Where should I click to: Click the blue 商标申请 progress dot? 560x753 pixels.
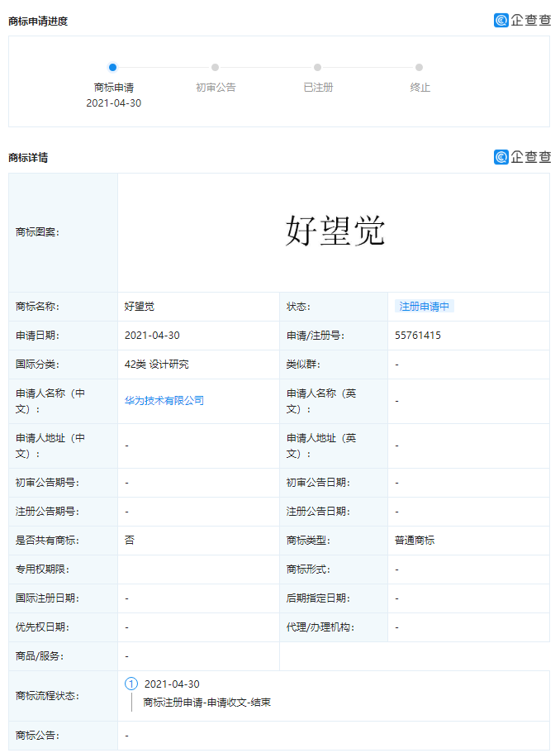[x=113, y=68]
